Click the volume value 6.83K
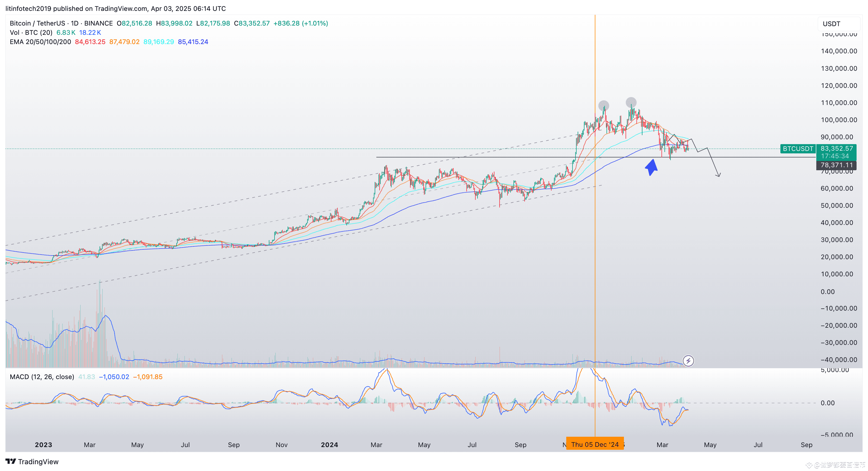Viewport: 868px width, 471px height. point(66,33)
